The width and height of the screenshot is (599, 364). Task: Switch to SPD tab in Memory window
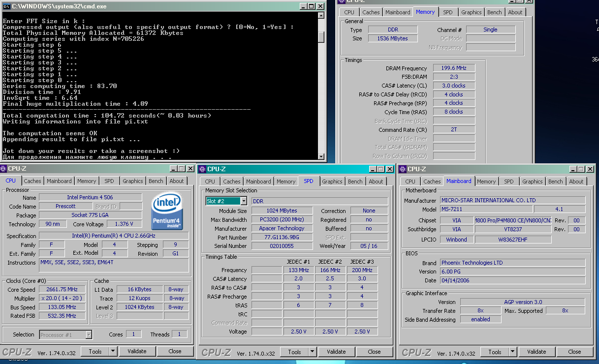point(447,12)
